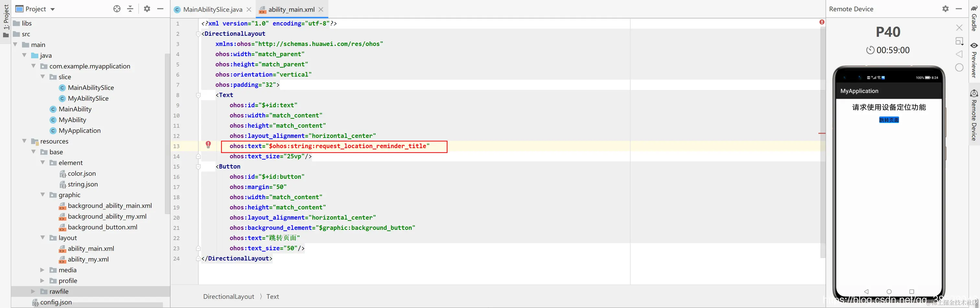Screen dimensions: 980x308
Task: Open Project panel settings gear
Action: [147, 8]
